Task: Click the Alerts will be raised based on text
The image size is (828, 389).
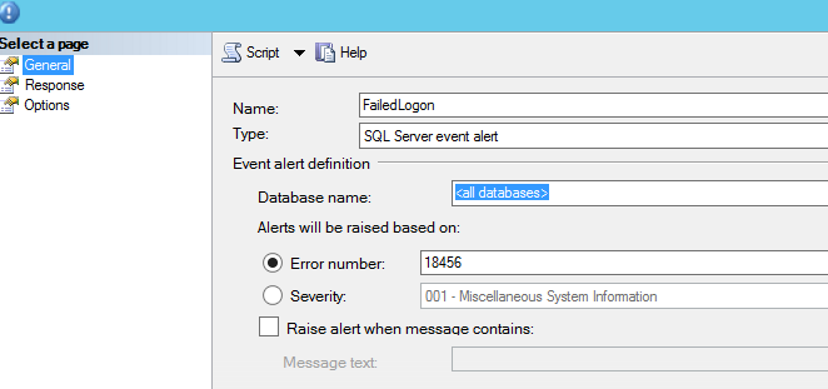Action: [359, 228]
